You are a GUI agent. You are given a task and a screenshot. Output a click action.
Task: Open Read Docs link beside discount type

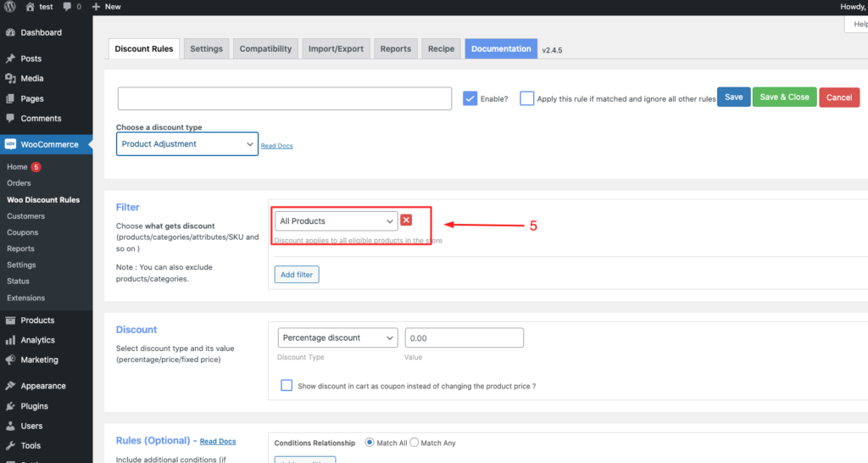click(x=277, y=146)
